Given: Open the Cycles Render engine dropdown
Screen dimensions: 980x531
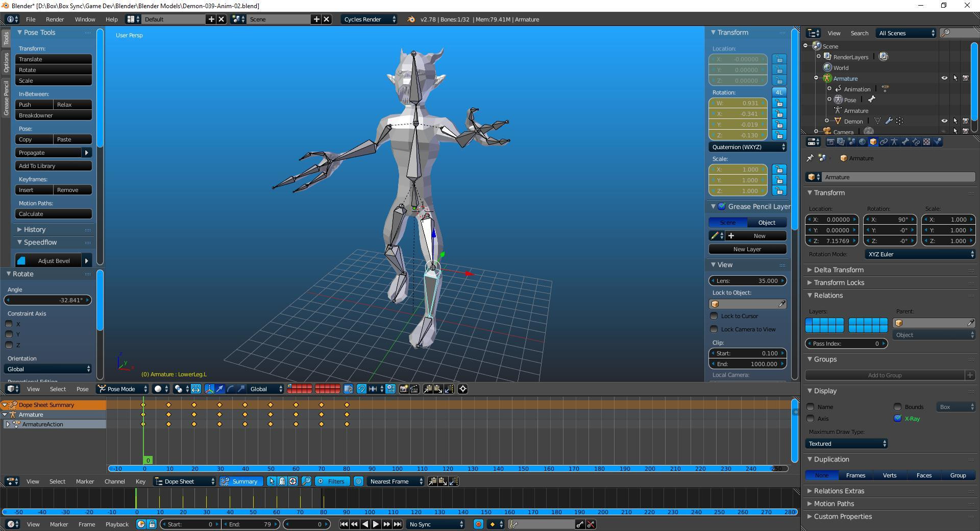Looking at the screenshot, I should click(x=369, y=19).
